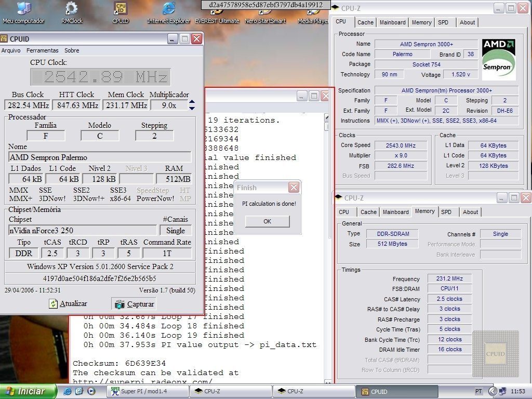Click the Socket 754 package value in CPU-Z
Image resolution: width=532 pixels, height=399 pixels.
tap(426, 64)
